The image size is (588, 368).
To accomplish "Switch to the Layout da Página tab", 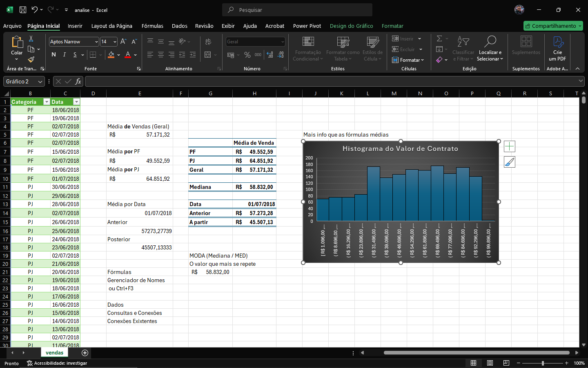I will coord(112,26).
